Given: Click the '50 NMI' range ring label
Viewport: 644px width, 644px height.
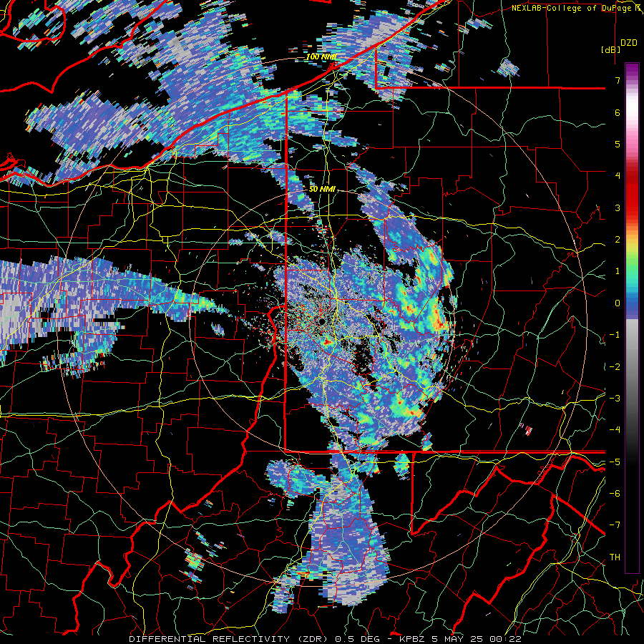Looking at the screenshot, I should click(322, 190).
